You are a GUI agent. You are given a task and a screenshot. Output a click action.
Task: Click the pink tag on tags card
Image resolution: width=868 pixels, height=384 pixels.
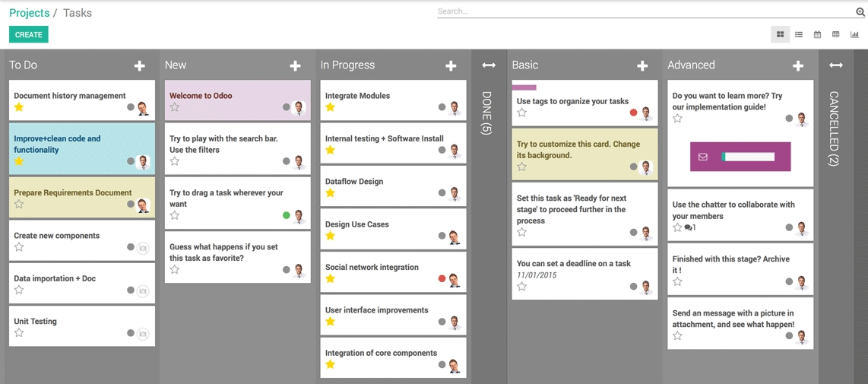coord(524,87)
